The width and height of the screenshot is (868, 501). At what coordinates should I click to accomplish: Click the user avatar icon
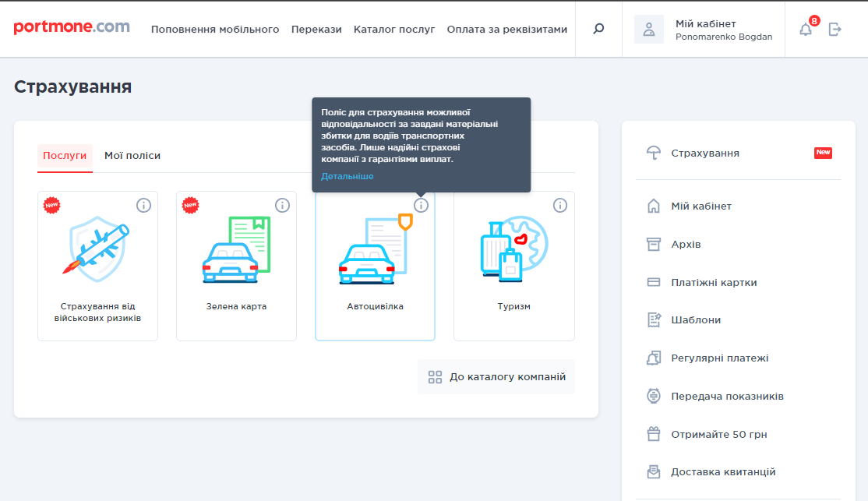pos(649,30)
